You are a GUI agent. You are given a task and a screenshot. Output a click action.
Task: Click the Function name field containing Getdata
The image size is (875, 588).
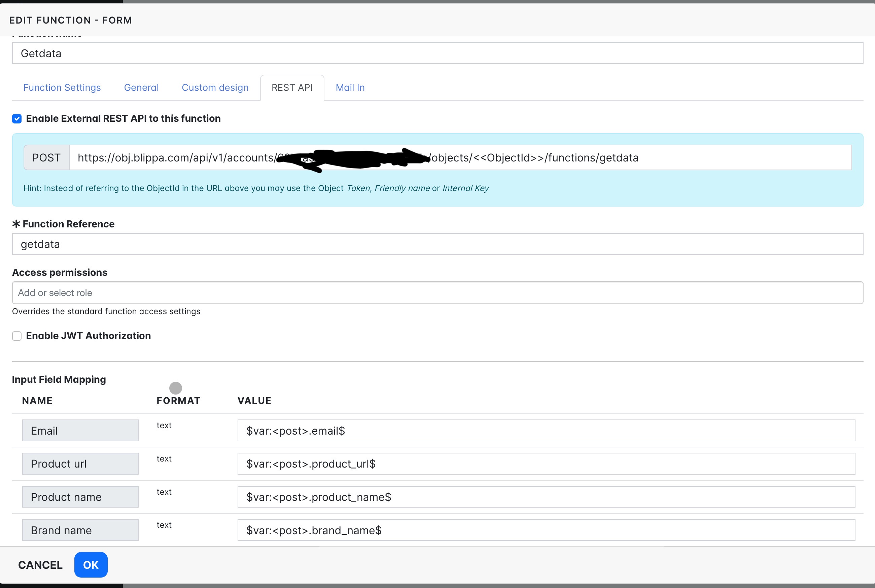[x=437, y=53]
